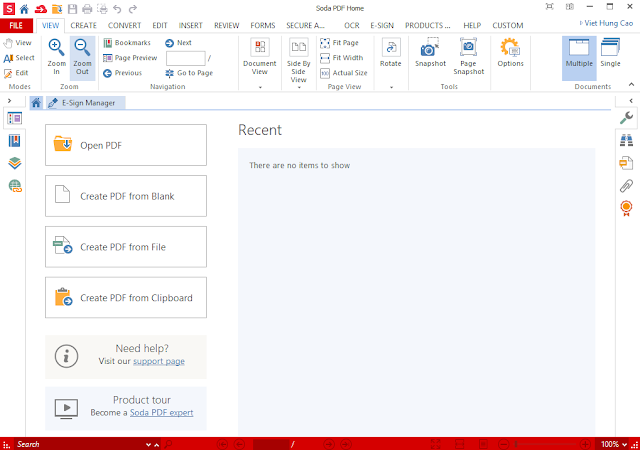Open the paperclip attachments panel
640x450 pixels.
(x=626, y=185)
